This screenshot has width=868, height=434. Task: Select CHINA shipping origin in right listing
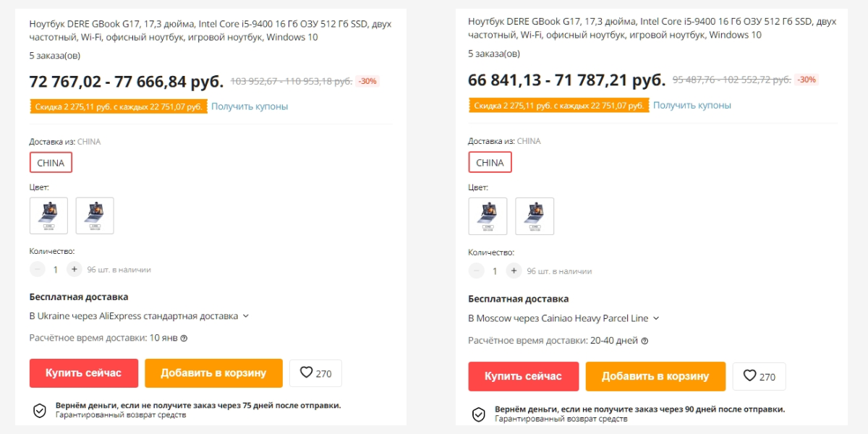[x=490, y=163]
